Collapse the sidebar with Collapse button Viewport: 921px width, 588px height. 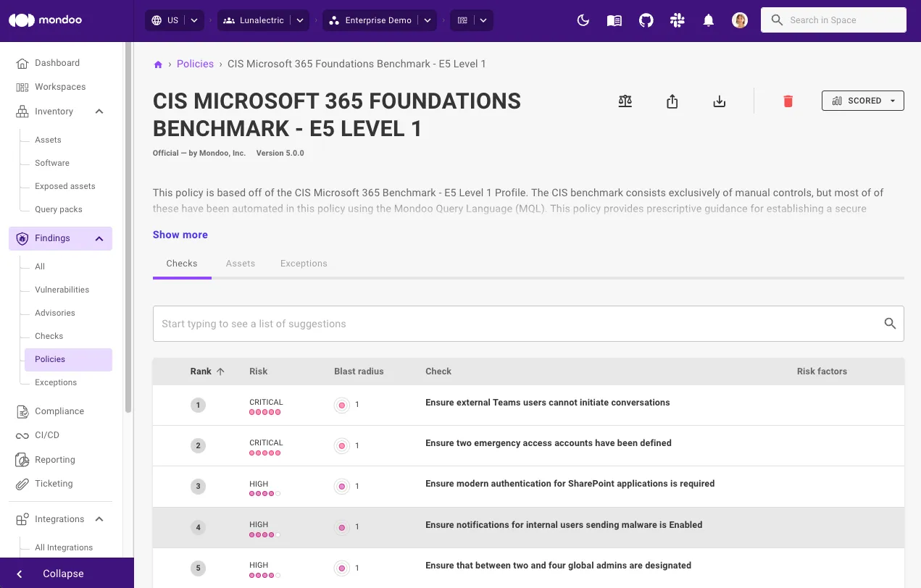[67, 573]
